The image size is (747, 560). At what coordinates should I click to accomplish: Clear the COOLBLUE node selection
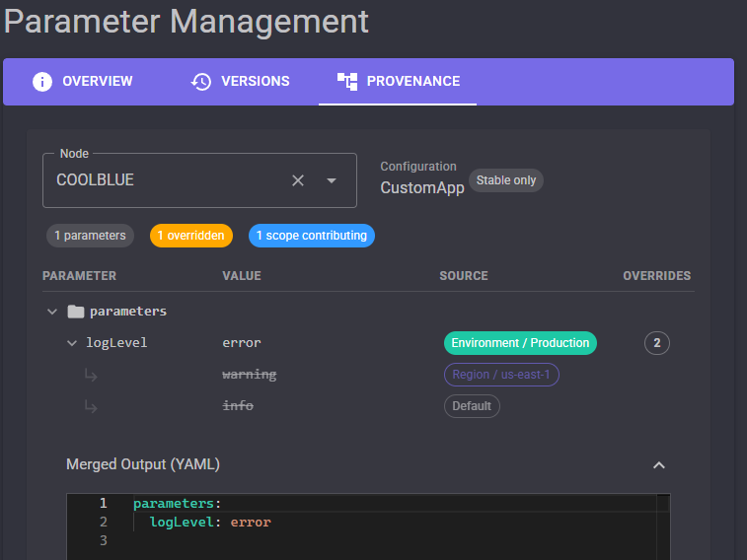click(298, 180)
